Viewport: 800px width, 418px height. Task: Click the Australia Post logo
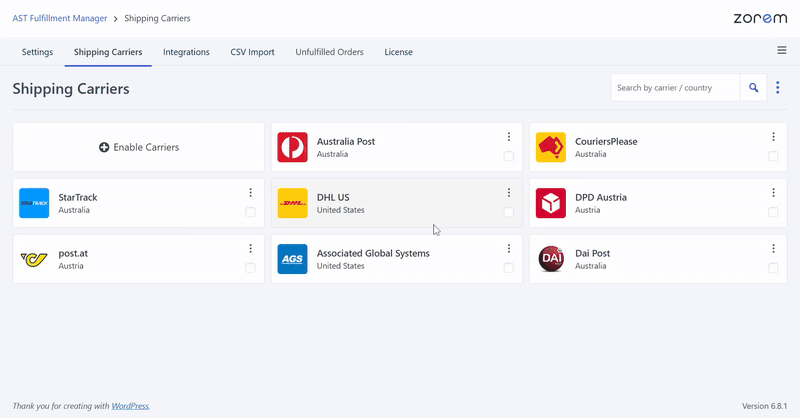point(292,147)
